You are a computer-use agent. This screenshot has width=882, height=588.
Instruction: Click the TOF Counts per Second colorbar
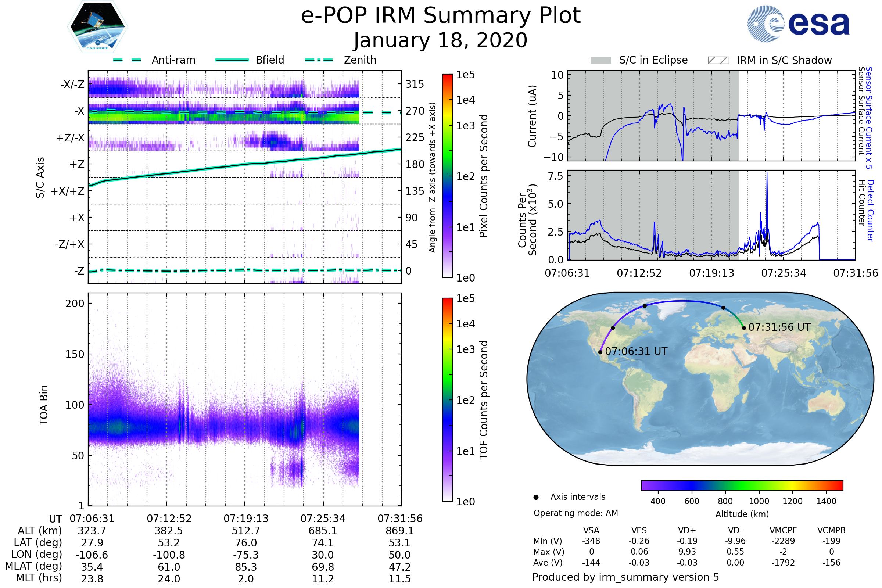click(447, 399)
